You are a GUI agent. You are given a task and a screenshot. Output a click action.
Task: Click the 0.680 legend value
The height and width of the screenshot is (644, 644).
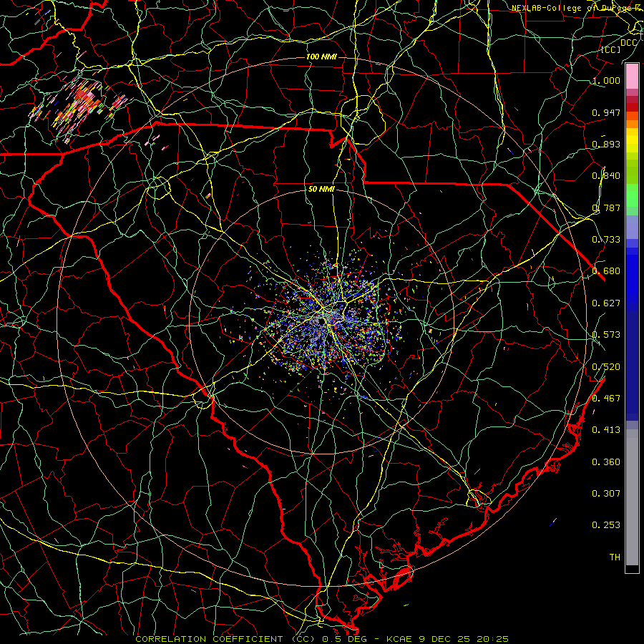606,271
